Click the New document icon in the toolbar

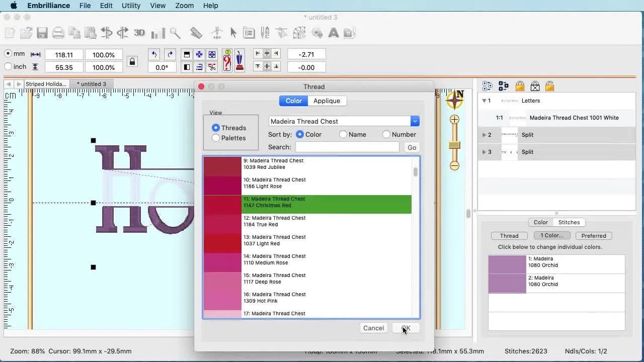(x=10, y=33)
